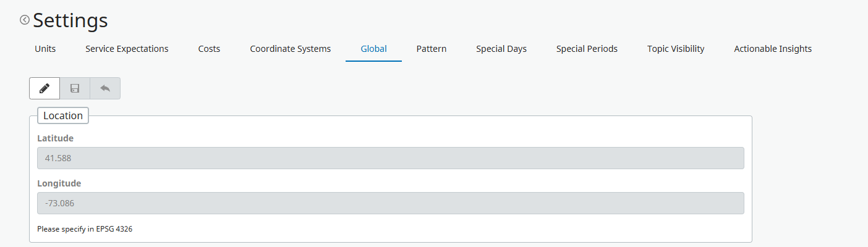Viewport: 868px width, 247px height.
Task: Click the Longitude field label
Action: (59, 183)
